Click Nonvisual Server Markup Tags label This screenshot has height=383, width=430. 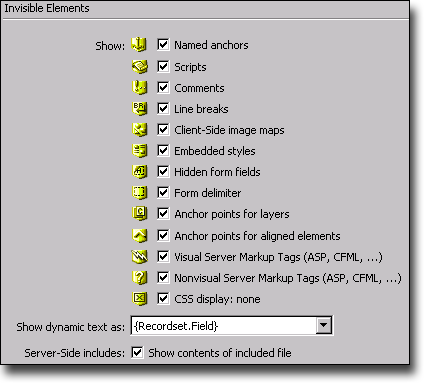point(288,278)
